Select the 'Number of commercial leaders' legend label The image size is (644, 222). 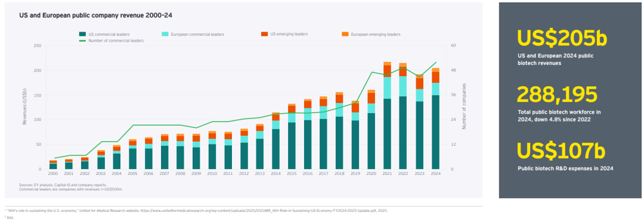click(x=116, y=40)
